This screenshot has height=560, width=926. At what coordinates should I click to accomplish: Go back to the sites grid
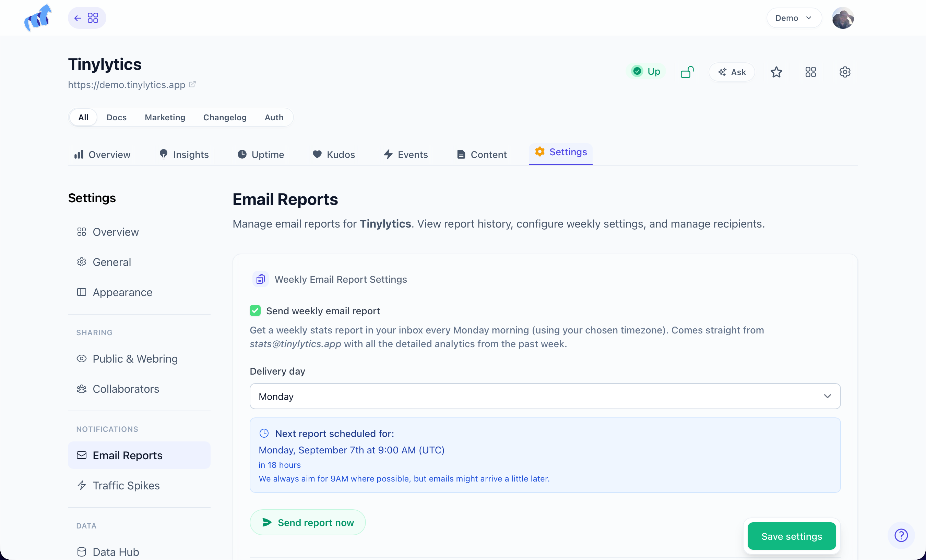87,18
